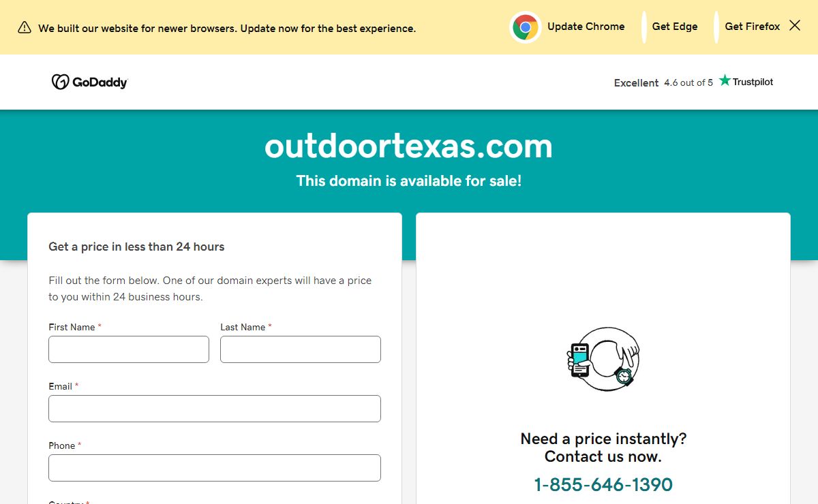Click 'Get a price in less than 24 hours' heading
Viewport: 818px width, 504px height.
click(136, 247)
